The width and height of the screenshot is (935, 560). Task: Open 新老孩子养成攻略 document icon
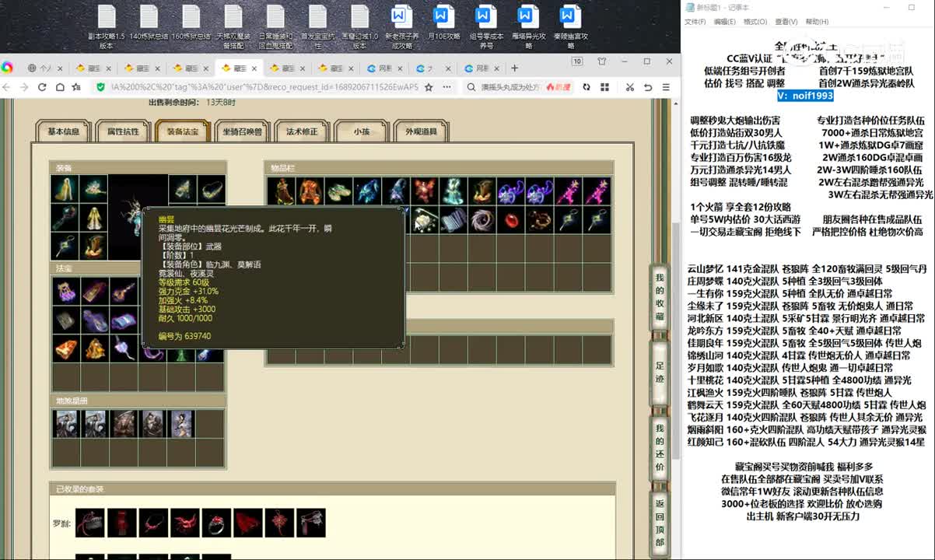[401, 26]
